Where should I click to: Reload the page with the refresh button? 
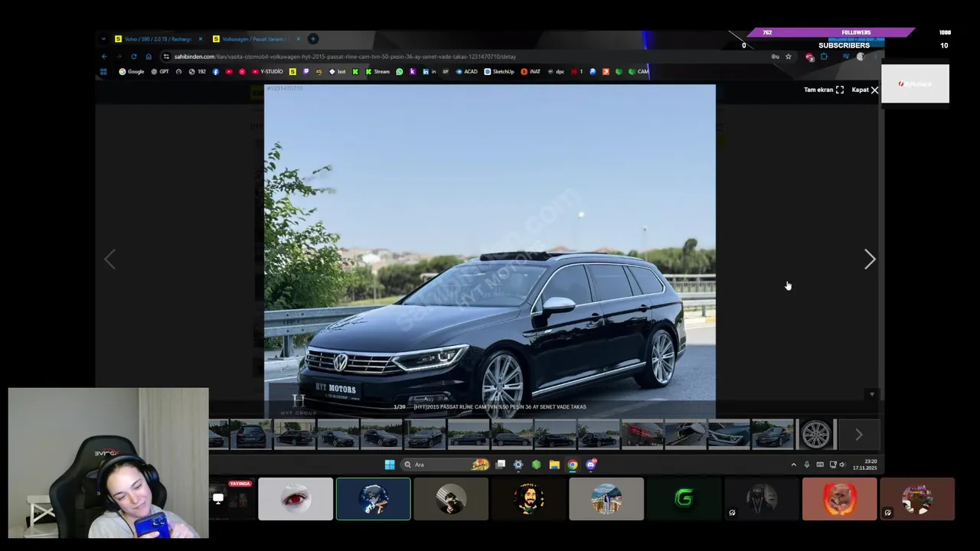click(133, 57)
